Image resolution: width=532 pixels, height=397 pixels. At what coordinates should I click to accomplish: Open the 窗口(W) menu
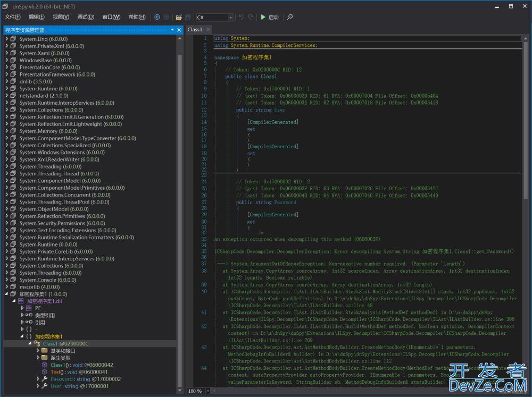[111, 17]
